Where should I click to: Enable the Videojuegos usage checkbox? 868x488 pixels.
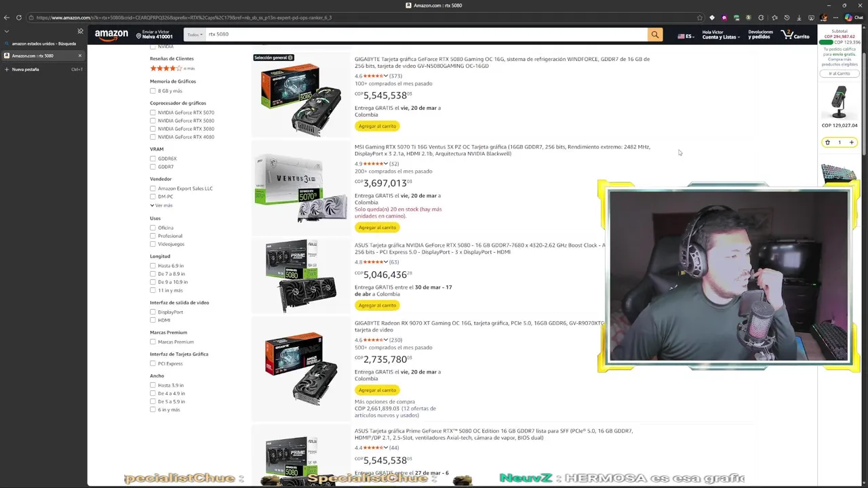pyautogui.click(x=153, y=244)
